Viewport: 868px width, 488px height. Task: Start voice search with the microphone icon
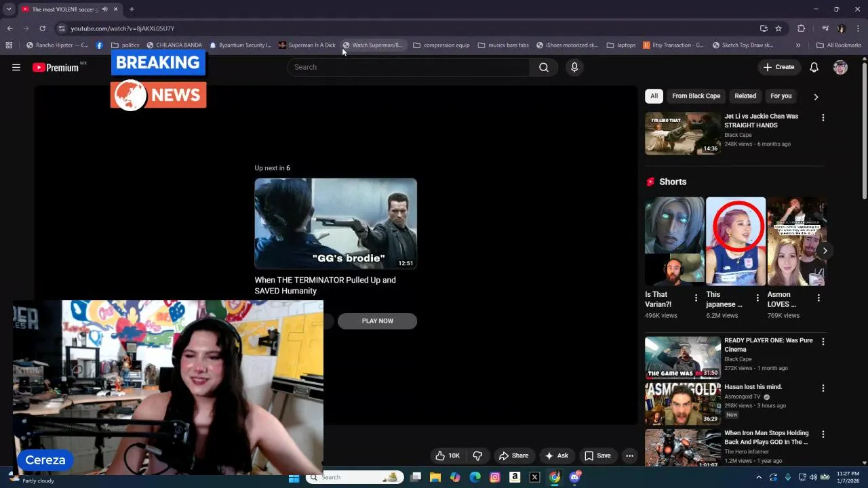click(x=574, y=67)
